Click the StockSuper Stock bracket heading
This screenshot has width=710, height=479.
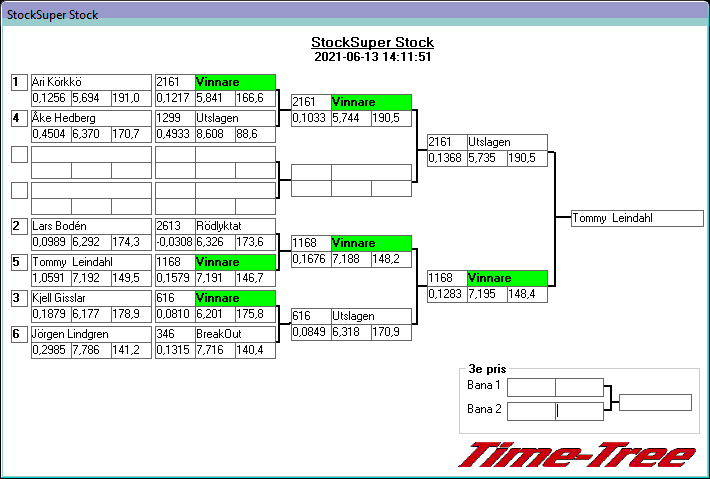pyautogui.click(x=372, y=43)
